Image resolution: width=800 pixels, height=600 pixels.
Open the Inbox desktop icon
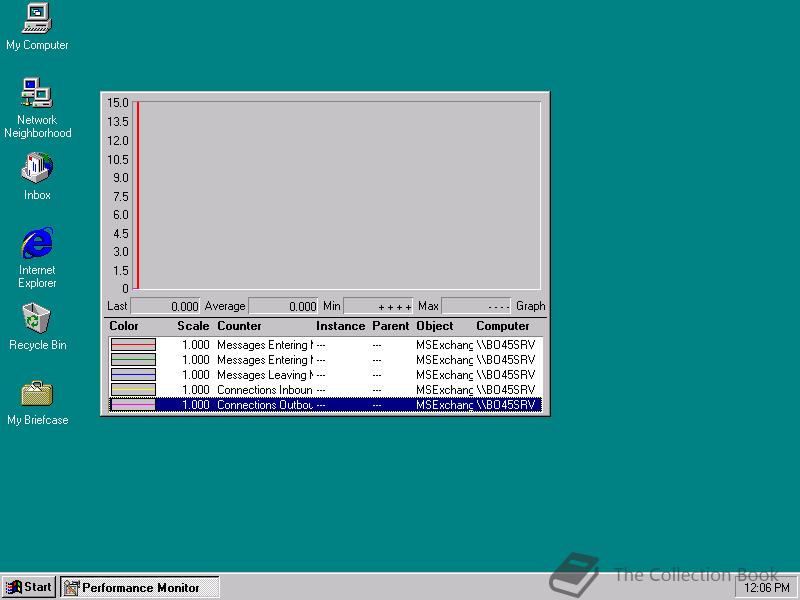pos(37,176)
